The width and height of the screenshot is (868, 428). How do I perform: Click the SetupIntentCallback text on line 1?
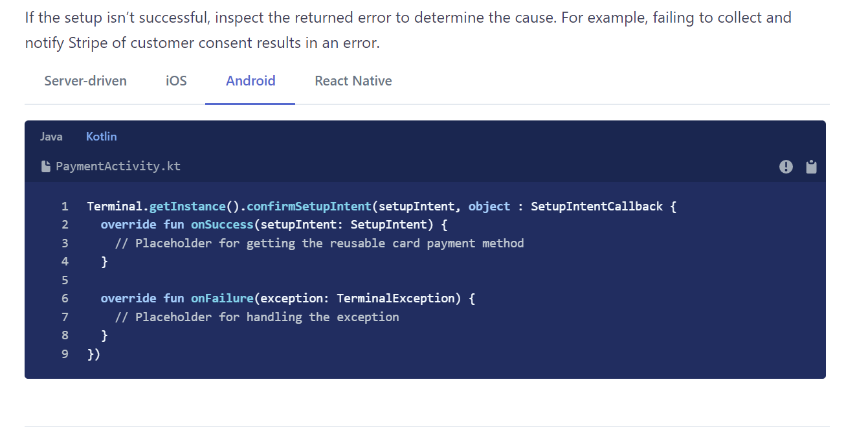pyautogui.click(x=596, y=206)
